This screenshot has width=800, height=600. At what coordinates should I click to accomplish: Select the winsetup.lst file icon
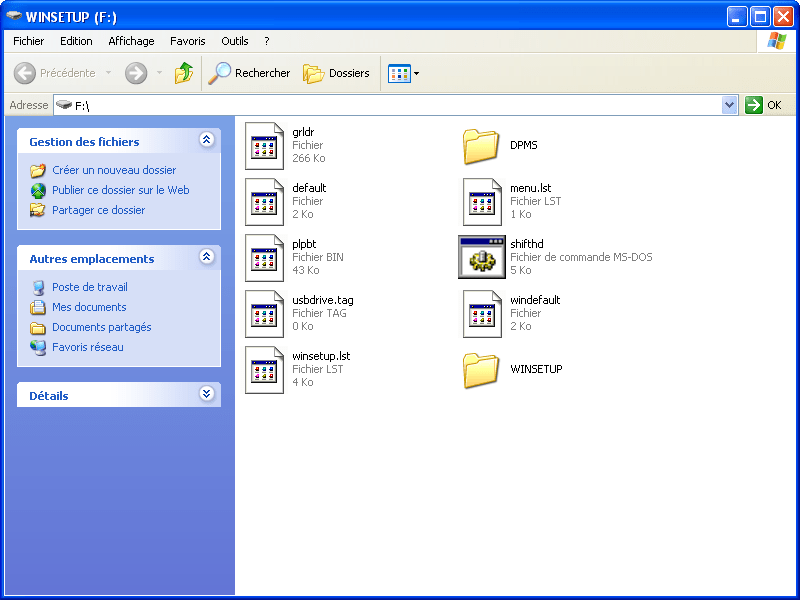pyautogui.click(x=264, y=370)
